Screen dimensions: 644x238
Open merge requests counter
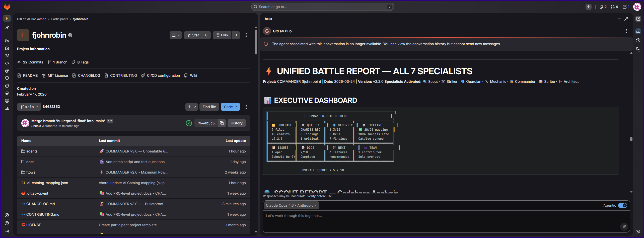coord(614,7)
